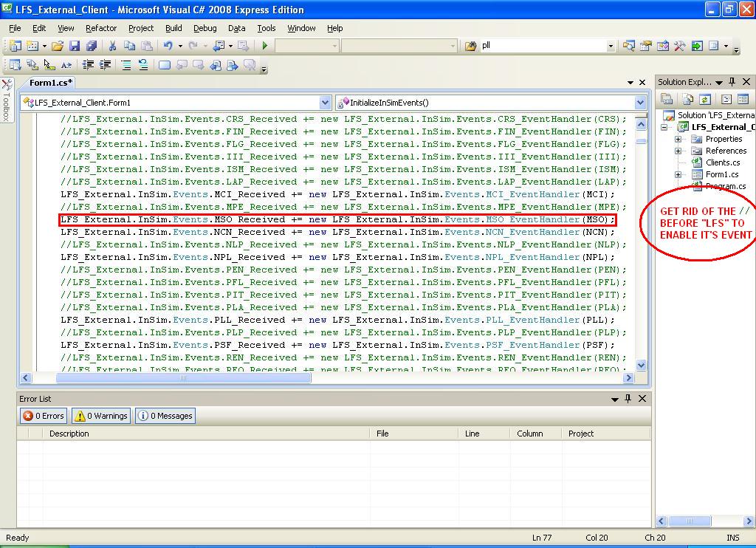The height and width of the screenshot is (548, 756).
Task: Toggle auto-hide pin on Error List panel
Action: (628, 399)
